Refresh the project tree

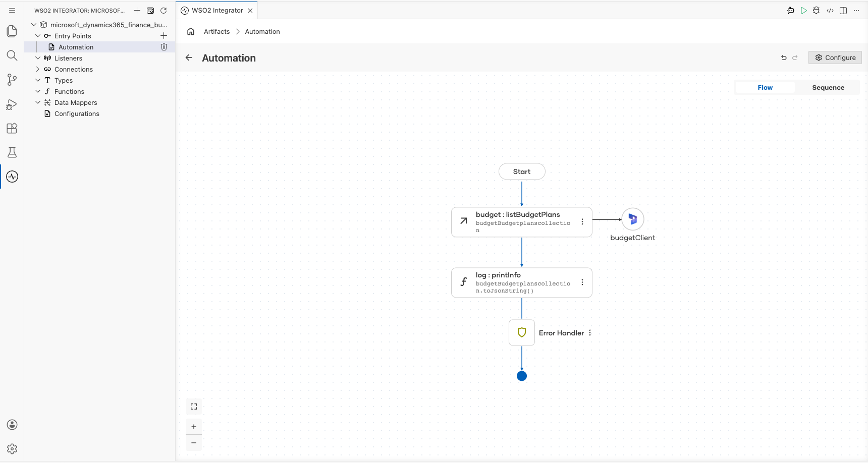164,10
